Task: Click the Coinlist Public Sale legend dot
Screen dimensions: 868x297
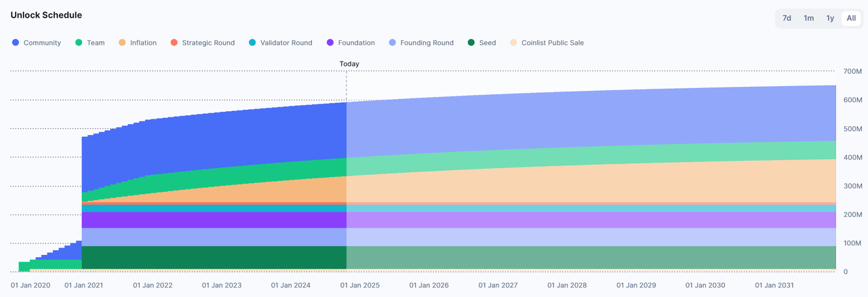Action: (513, 43)
